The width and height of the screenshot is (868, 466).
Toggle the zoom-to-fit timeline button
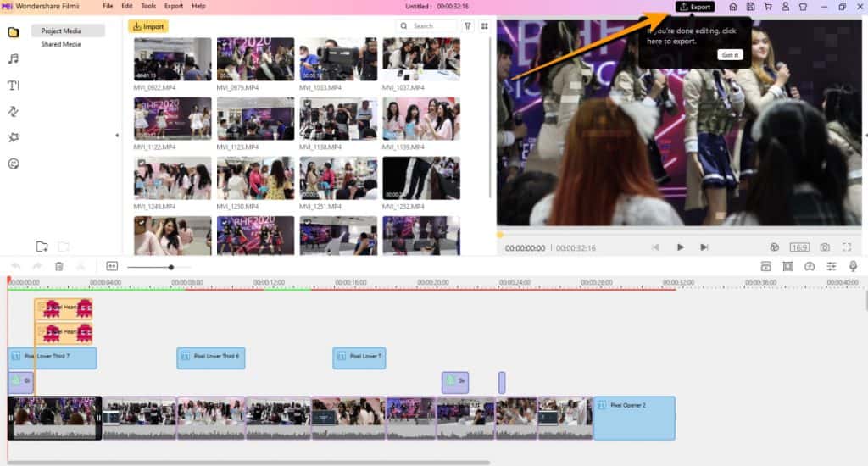click(x=112, y=266)
